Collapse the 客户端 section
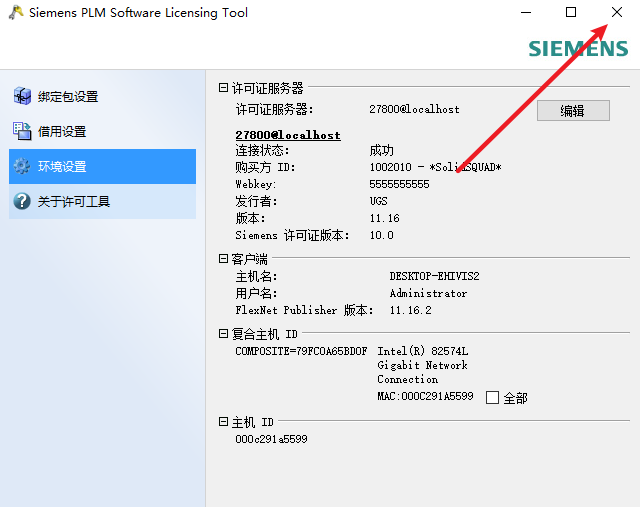Image resolution: width=640 pixels, height=507 pixels. coord(223,258)
